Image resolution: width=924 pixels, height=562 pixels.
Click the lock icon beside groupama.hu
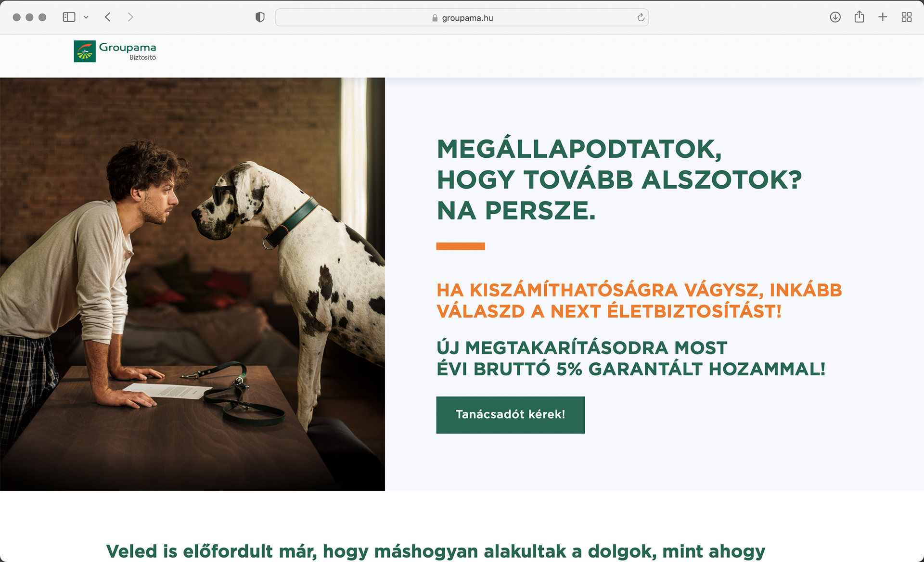(x=435, y=18)
